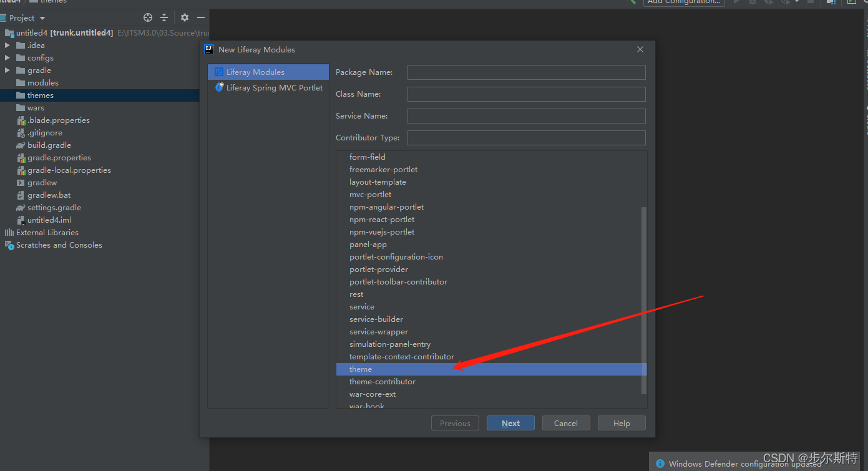The image size is (868, 471).
Task: Click the Collapse All icon in Project panel
Action: [164, 18]
